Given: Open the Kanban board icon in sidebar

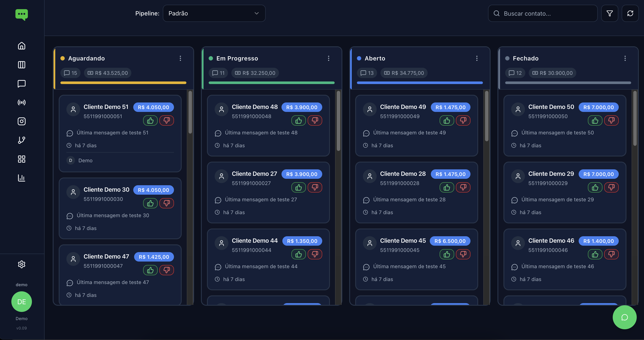Looking at the screenshot, I should (21, 65).
